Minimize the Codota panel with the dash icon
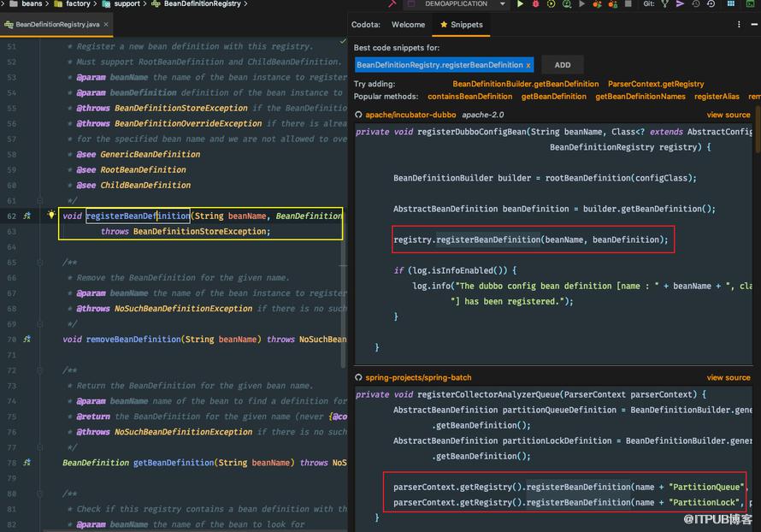Viewport: 761px width, 532px height. coord(754,24)
